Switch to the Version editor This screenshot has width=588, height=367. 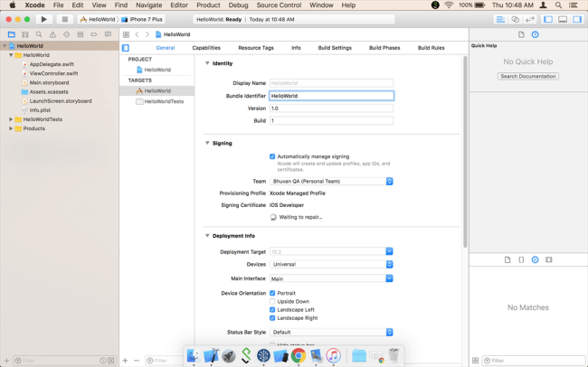click(x=530, y=19)
